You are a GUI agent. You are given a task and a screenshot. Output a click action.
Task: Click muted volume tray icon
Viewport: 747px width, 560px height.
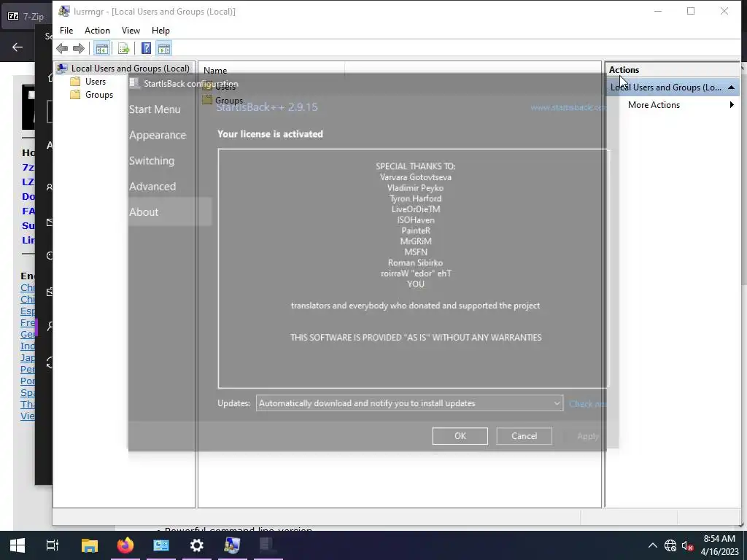[x=687, y=545]
